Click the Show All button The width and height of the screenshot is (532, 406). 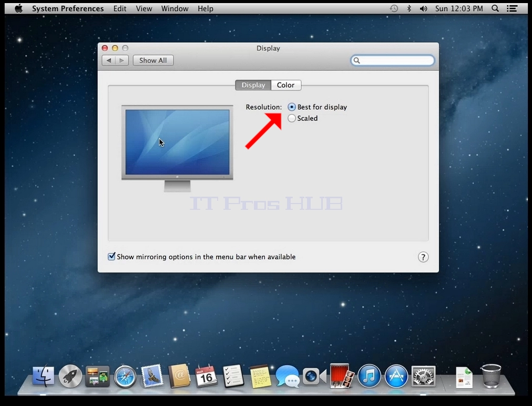click(x=153, y=60)
